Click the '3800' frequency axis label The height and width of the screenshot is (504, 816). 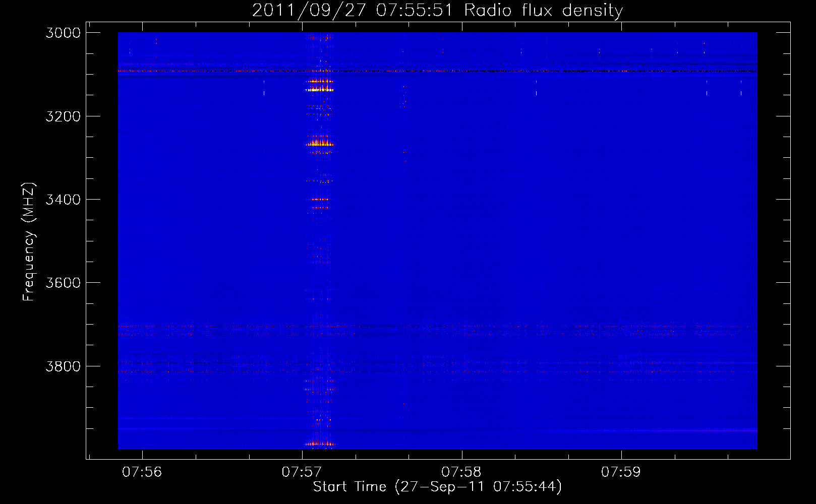[63, 366]
